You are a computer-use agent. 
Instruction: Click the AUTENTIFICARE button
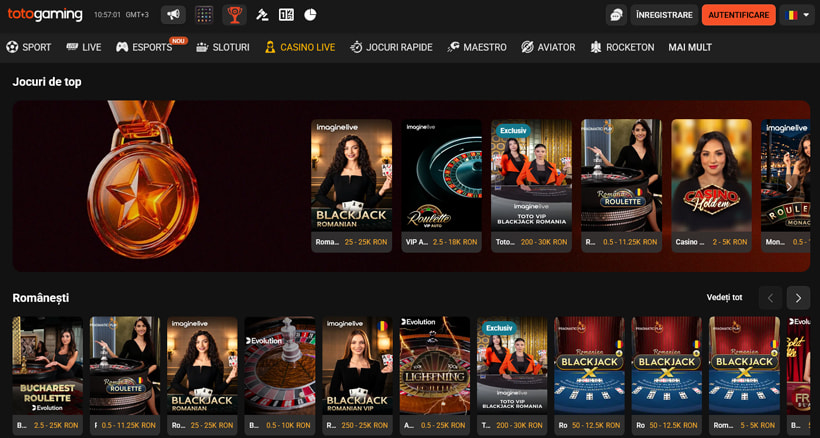click(x=738, y=15)
